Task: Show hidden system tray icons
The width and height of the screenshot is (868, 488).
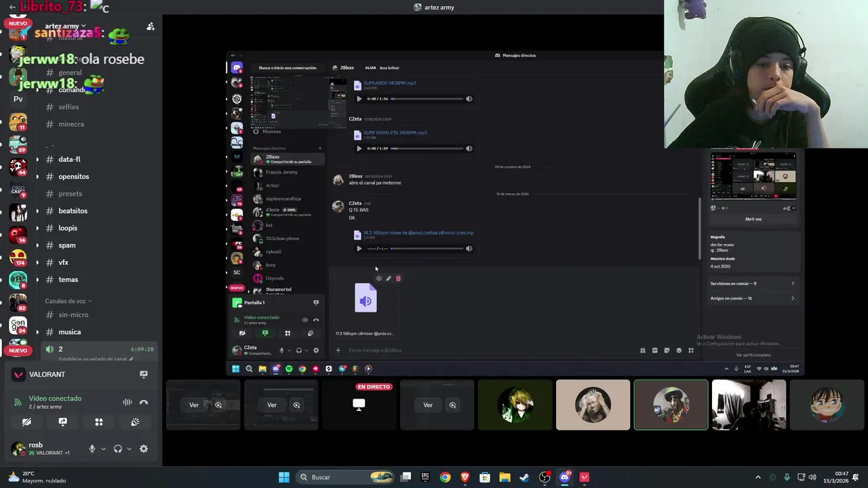Action: [x=757, y=477]
